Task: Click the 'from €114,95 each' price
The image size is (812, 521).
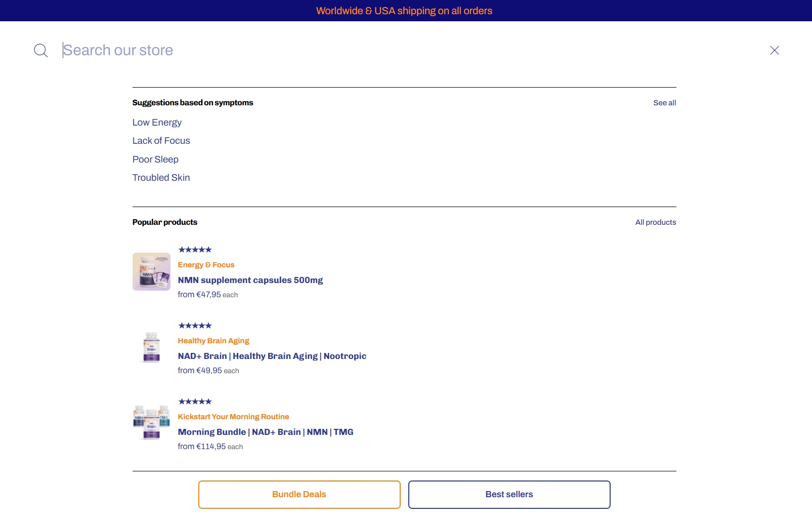Action: coord(210,447)
